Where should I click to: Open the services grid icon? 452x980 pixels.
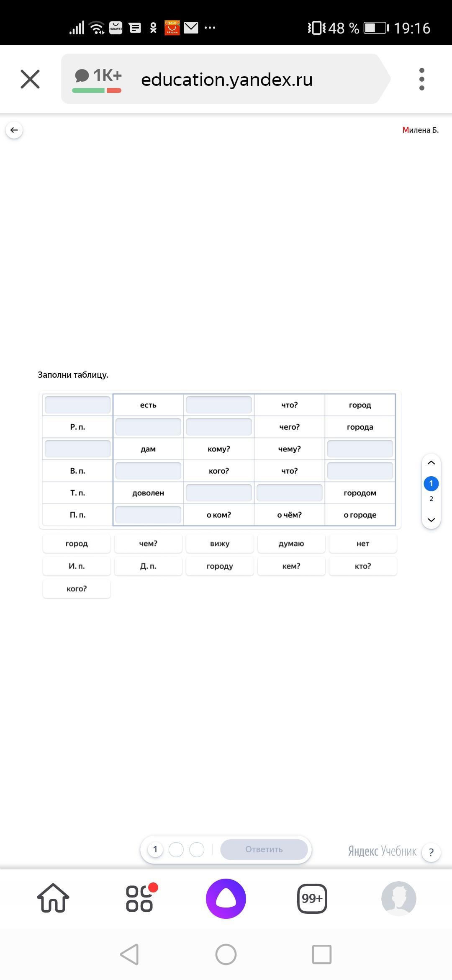coord(140,899)
